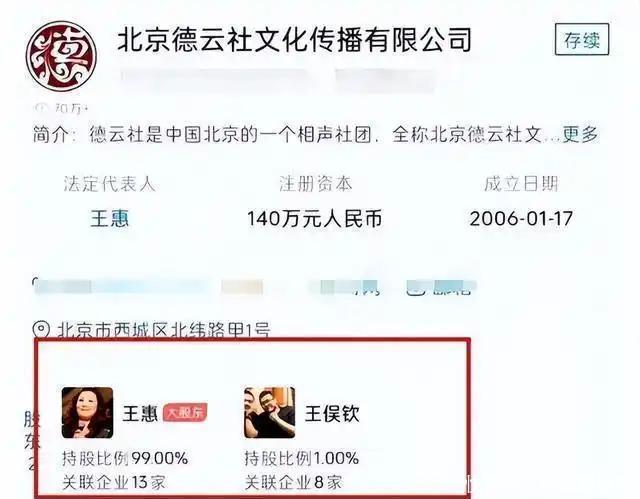
Task: Click the location pin icon before the address
Action: tap(41, 329)
